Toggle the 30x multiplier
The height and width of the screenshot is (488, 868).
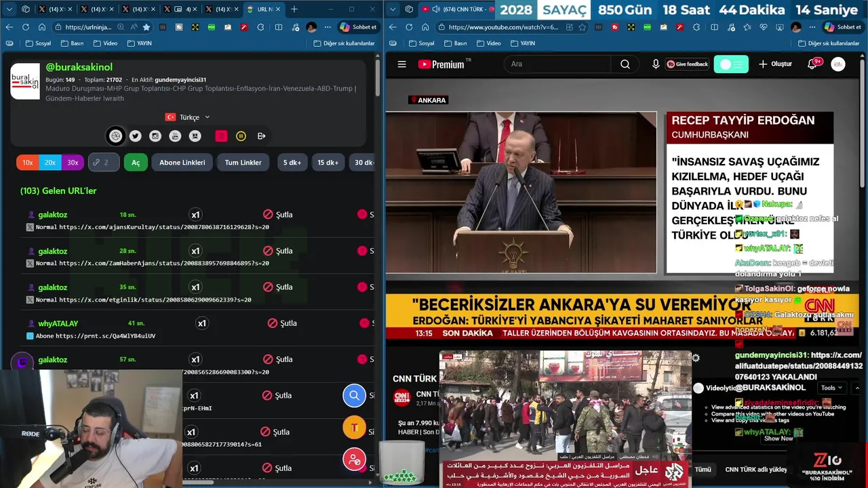(x=73, y=163)
